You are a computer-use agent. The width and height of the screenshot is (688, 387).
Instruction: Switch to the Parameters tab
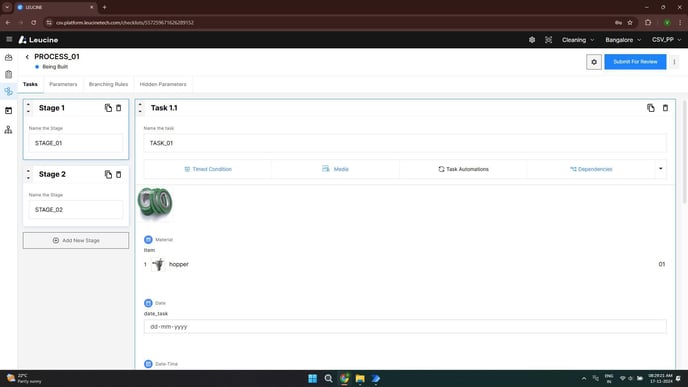coord(63,84)
